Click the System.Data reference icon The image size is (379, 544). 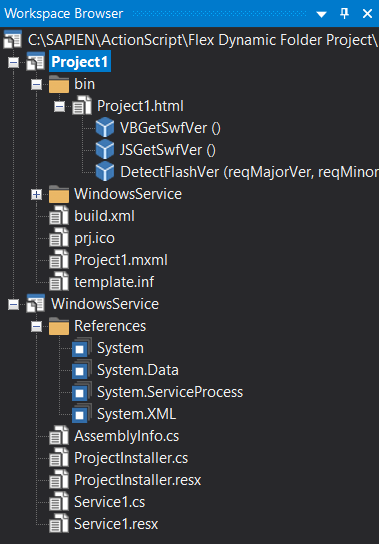[x=82, y=369]
